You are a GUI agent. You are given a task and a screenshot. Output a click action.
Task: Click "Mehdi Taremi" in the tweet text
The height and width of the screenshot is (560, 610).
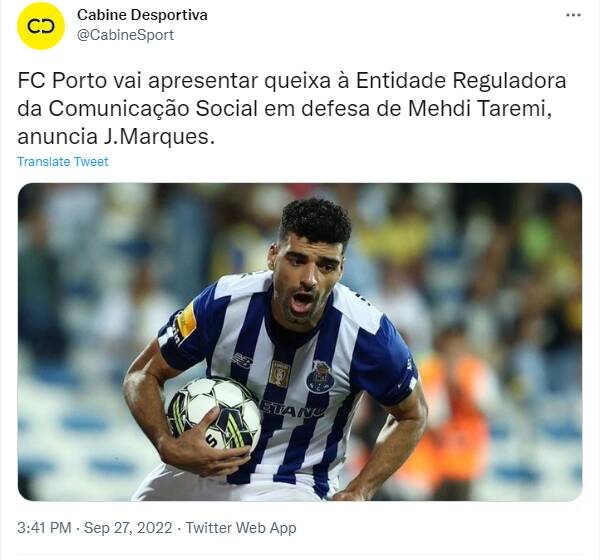[x=479, y=109]
